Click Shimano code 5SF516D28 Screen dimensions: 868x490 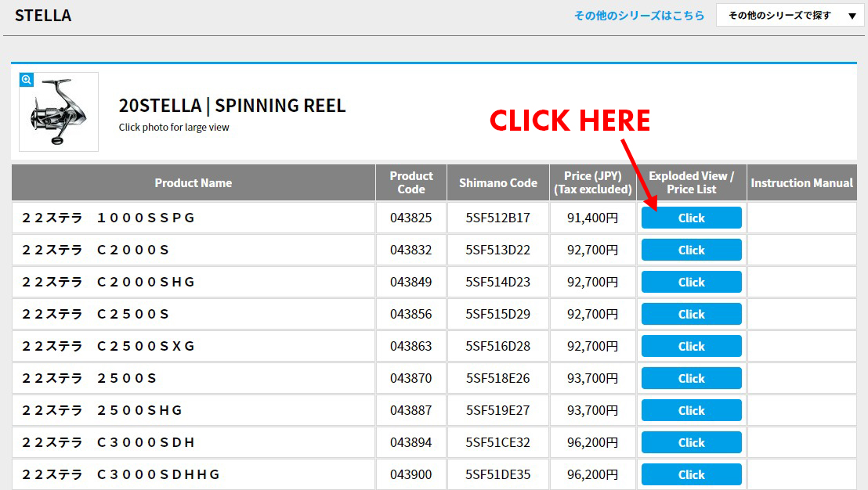click(x=497, y=346)
